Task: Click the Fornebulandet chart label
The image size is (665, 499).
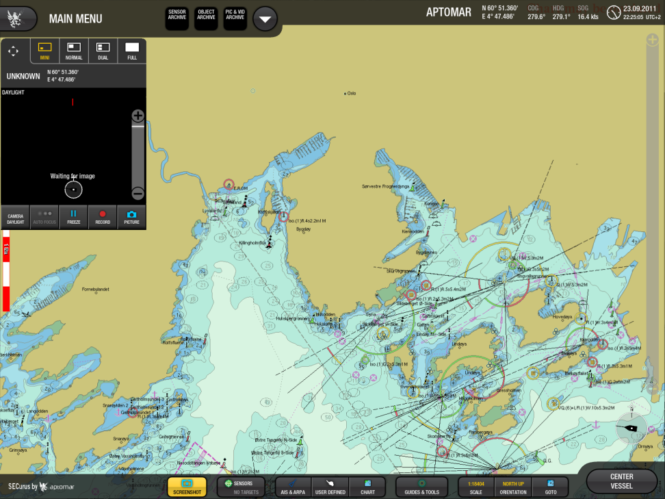Action: coord(95,289)
